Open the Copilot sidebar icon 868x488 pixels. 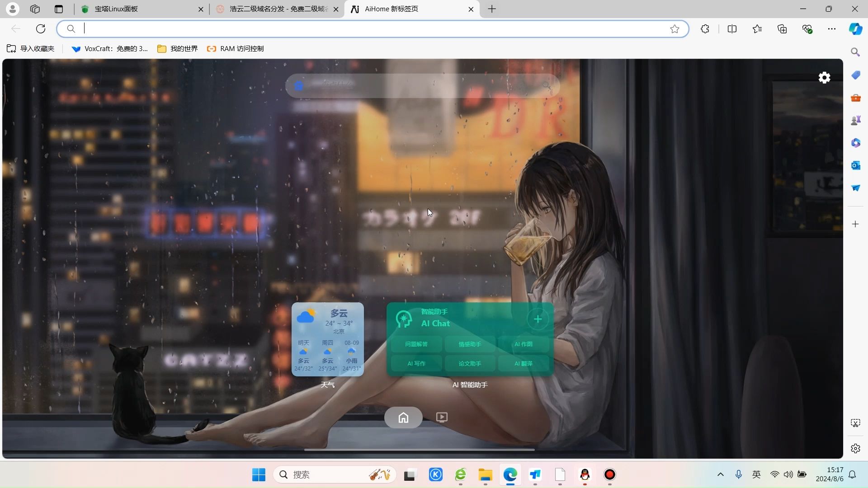[855, 29]
